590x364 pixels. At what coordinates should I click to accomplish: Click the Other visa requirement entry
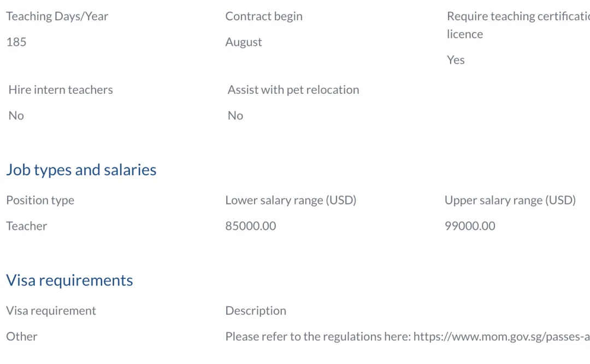point(22,337)
